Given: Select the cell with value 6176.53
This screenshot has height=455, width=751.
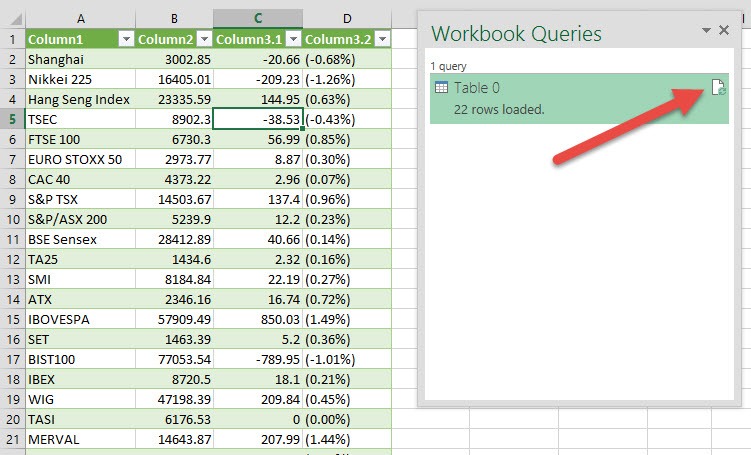Looking at the screenshot, I should click(x=174, y=420).
